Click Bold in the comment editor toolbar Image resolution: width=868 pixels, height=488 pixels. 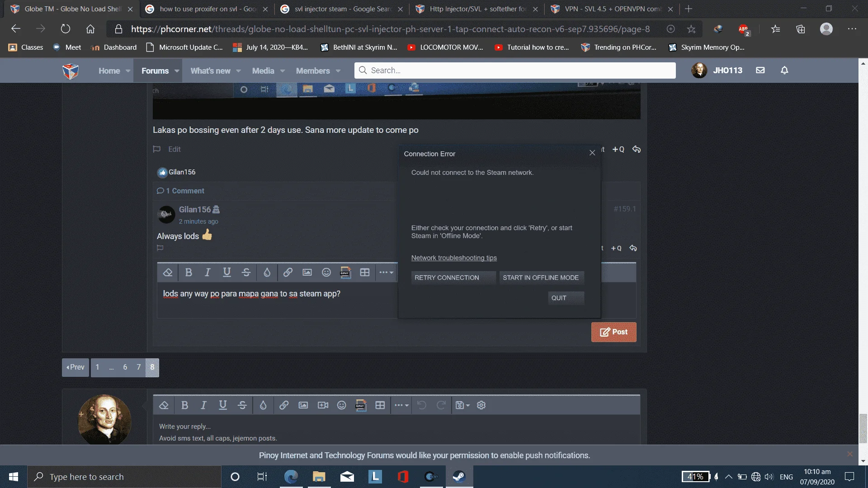pos(189,272)
